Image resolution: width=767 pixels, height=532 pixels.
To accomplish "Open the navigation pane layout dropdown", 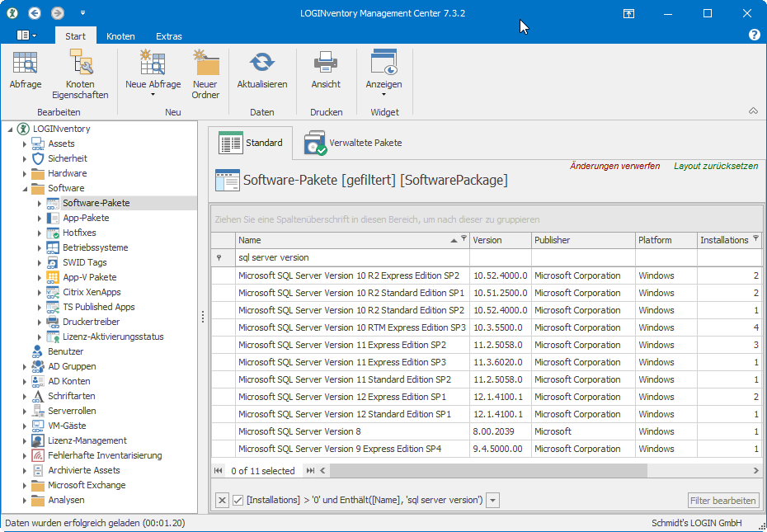I will click(26, 35).
